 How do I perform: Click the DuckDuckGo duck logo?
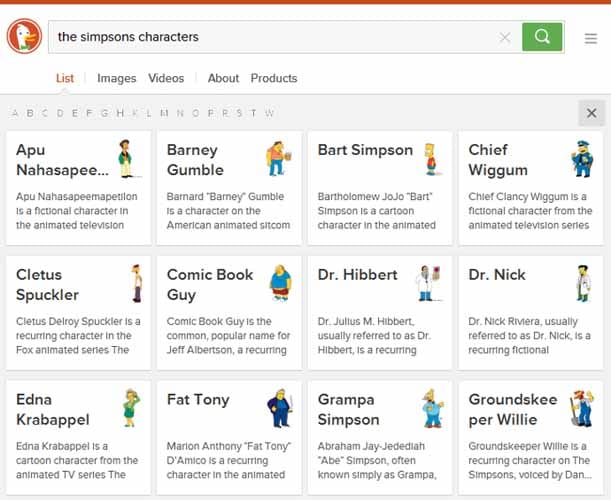click(x=24, y=36)
